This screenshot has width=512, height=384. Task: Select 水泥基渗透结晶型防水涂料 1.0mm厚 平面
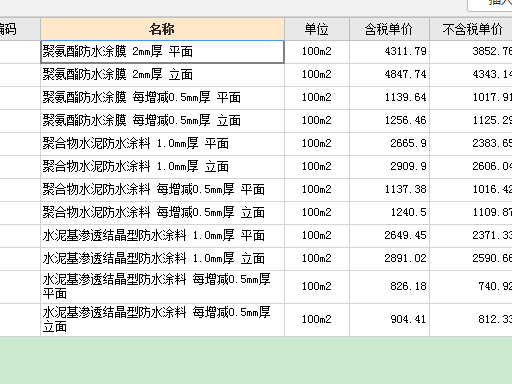point(162,236)
